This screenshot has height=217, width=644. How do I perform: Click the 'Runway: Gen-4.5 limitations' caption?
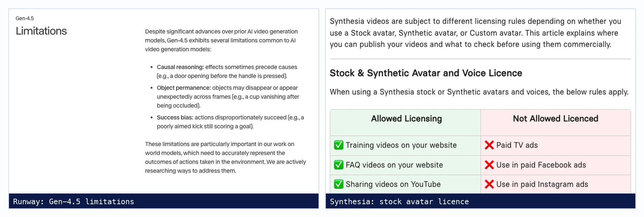(x=74, y=201)
